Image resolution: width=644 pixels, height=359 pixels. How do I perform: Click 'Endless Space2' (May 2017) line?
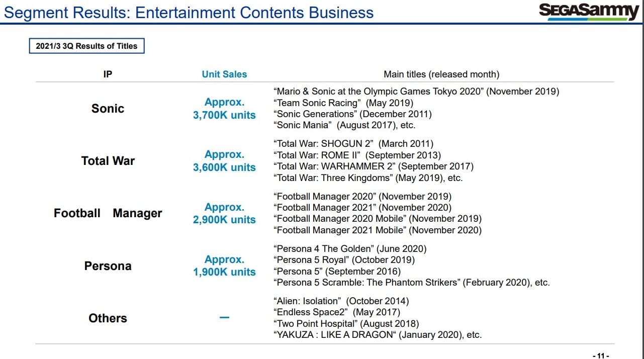337,312
